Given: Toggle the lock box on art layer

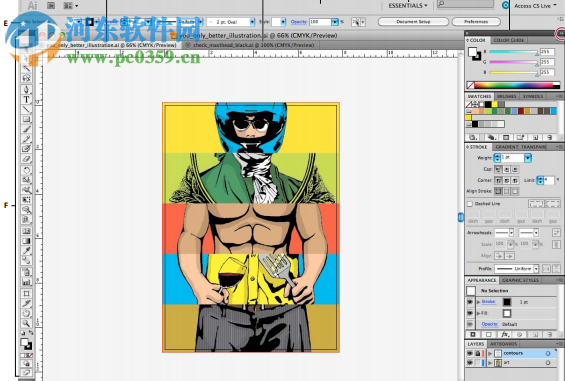Looking at the screenshot, I should point(477,363).
